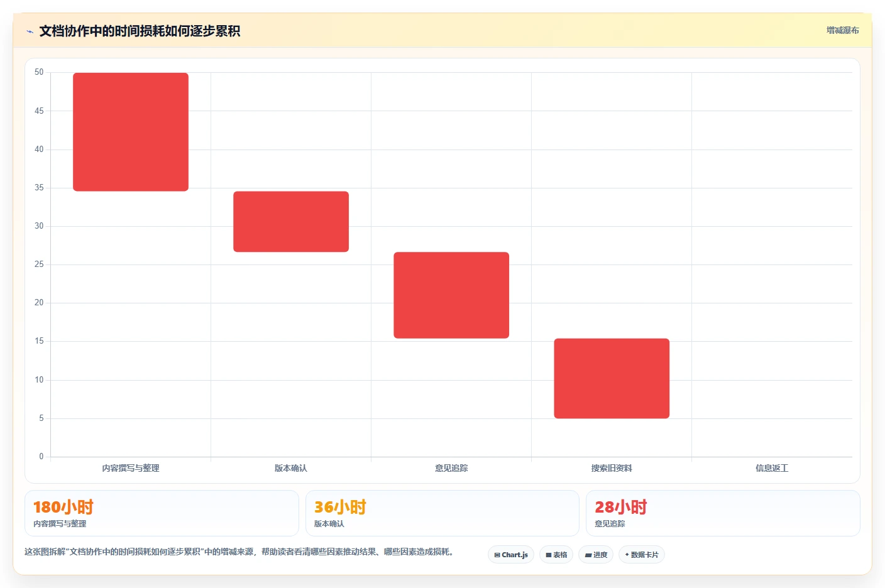Click the 表格 tag chip
This screenshot has height=588, width=885.
(x=556, y=555)
